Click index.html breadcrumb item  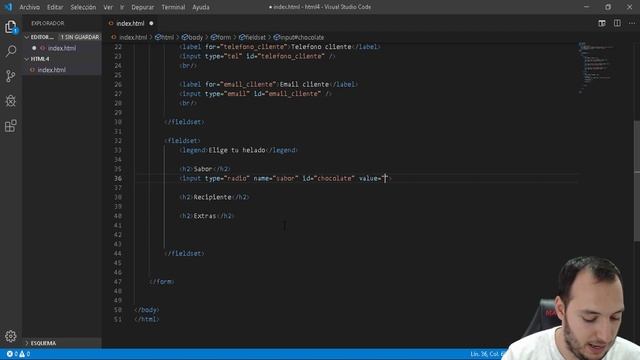tap(133, 37)
